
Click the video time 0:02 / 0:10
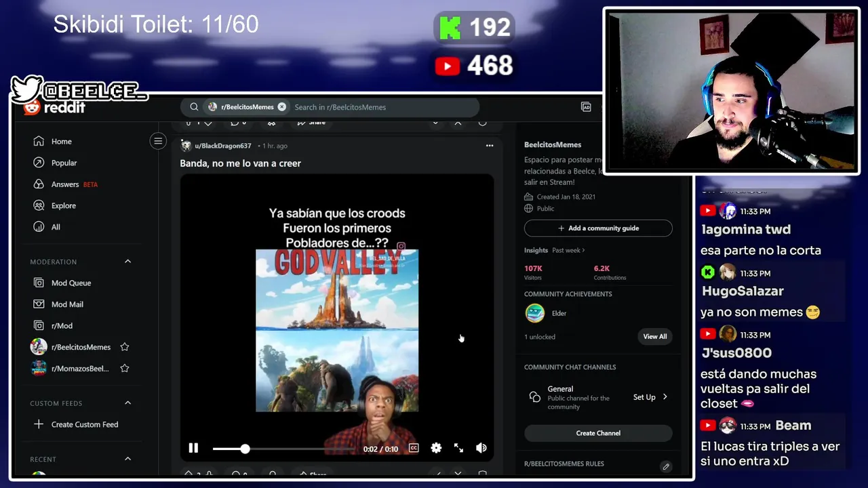pos(380,449)
